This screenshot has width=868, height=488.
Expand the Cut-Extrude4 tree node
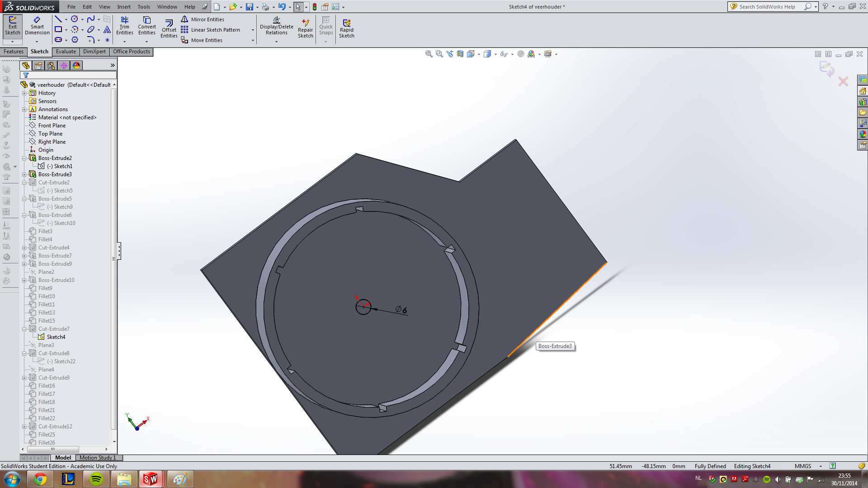(24, 248)
